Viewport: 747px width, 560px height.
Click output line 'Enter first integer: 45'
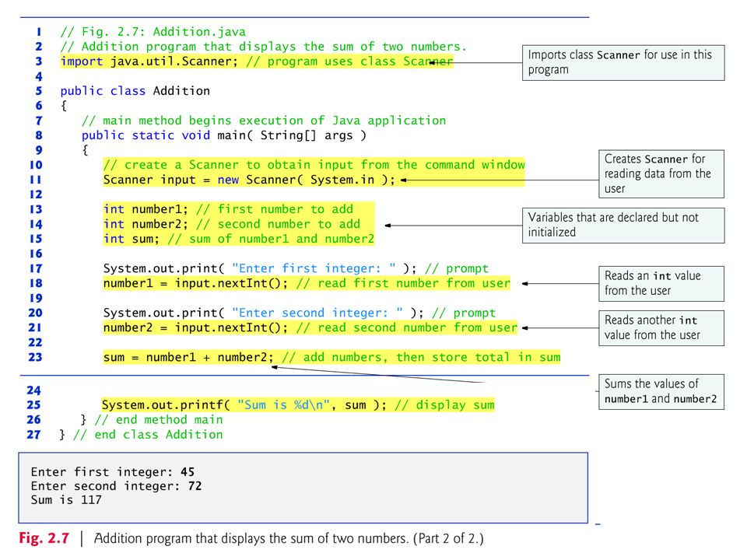pos(113,472)
